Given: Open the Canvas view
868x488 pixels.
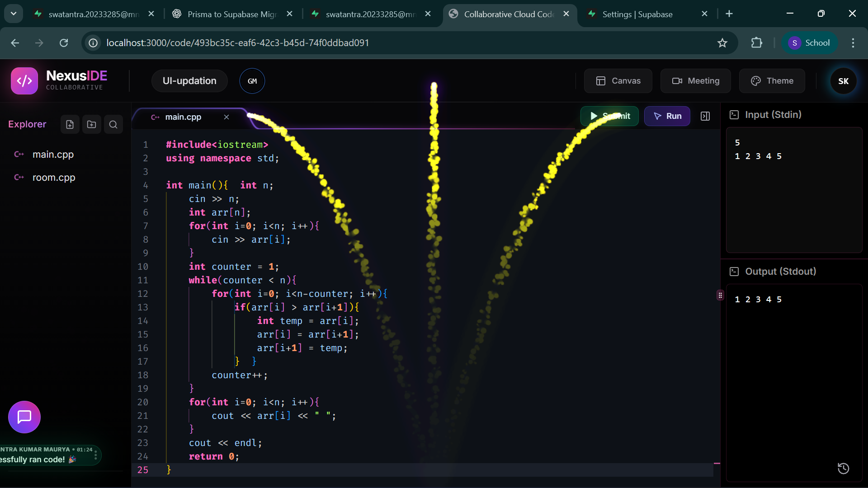Looking at the screenshot, I should [x=618, y=81].
